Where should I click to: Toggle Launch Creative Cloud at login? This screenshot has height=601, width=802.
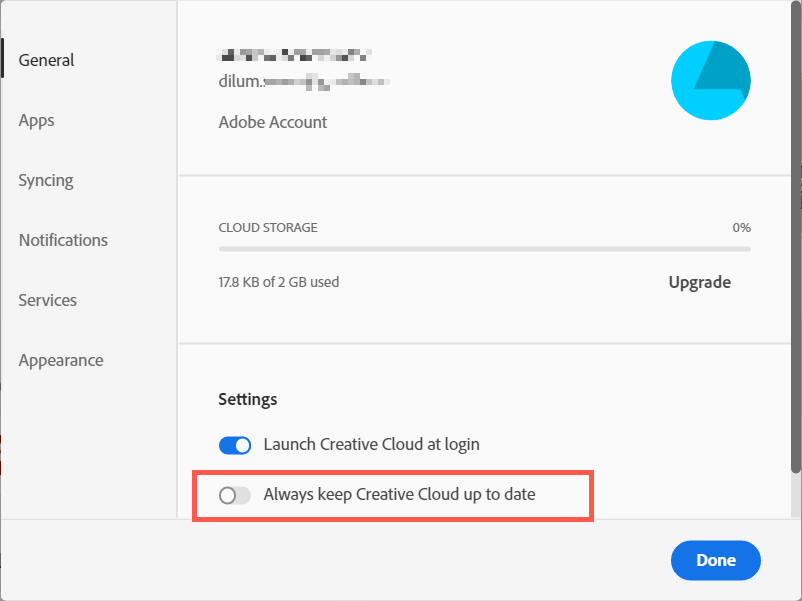click(x=235, y=445)
